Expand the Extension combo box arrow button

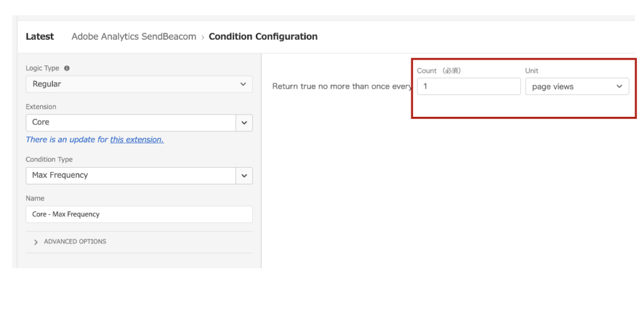[x=245, y=123]
